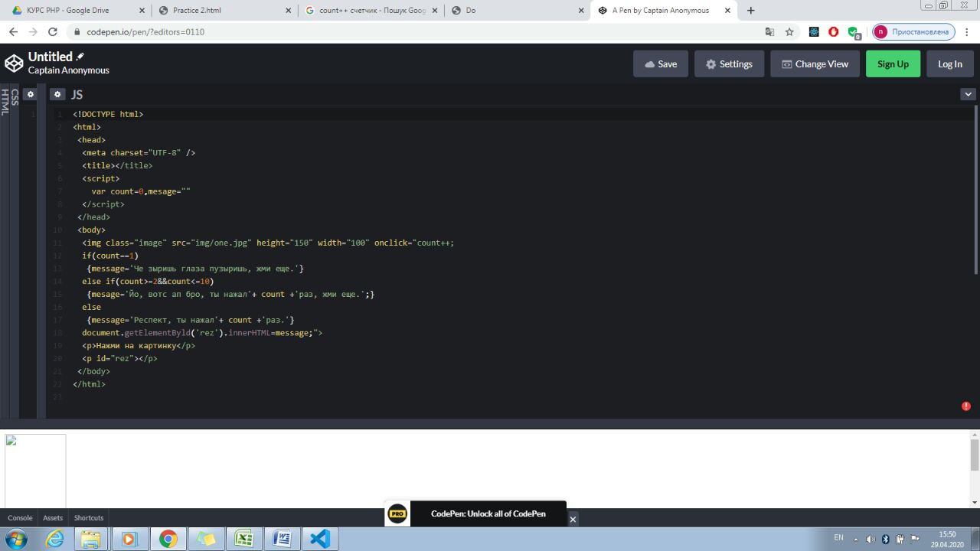Viewport: 980px width, 551px height.
Task: Launch Internet Explorer from taskbar
Action: pyautogui.click(x=55, y=539)
